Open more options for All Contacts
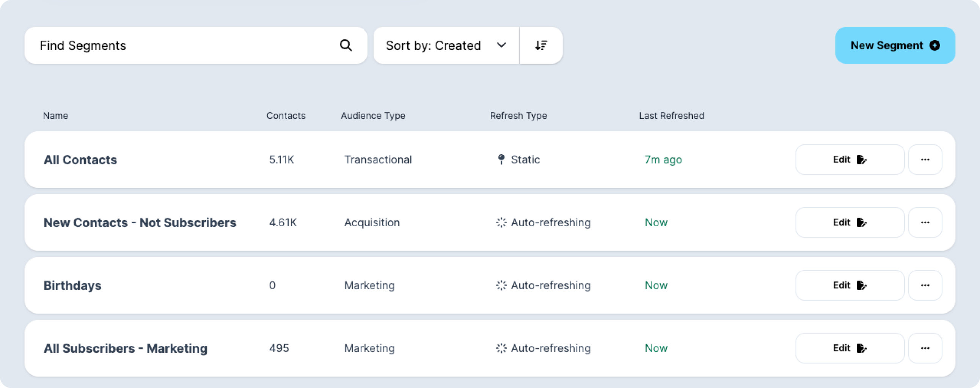The image size is (980, 388). tap(925, 159)
